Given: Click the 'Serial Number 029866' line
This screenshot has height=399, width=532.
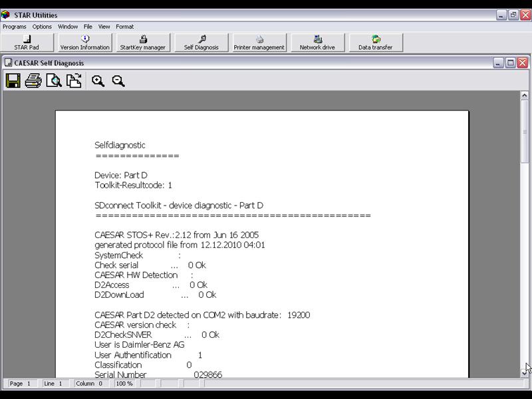Looking at the screenshot, I should (158, 374).
